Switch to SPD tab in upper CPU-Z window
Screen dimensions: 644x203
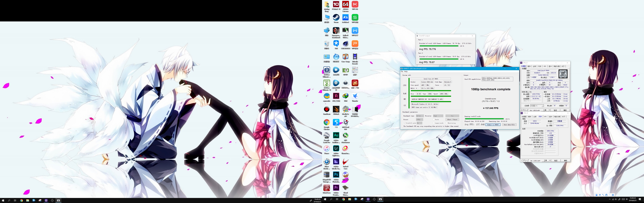pyautogui.click(x=545, y=66)
